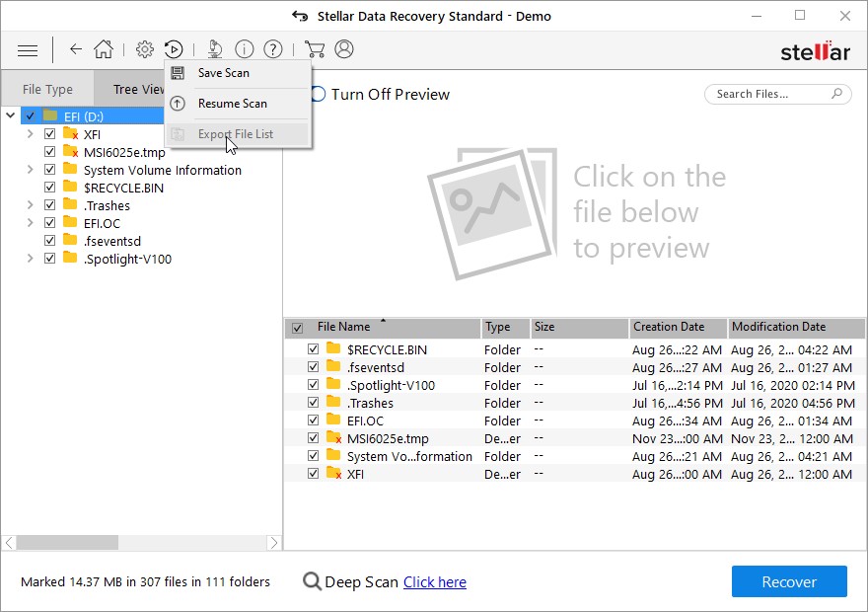The width and height of the screenshot is (868, 612).
Task: Click the back arrow icon
Action: [x=76, y=49]
